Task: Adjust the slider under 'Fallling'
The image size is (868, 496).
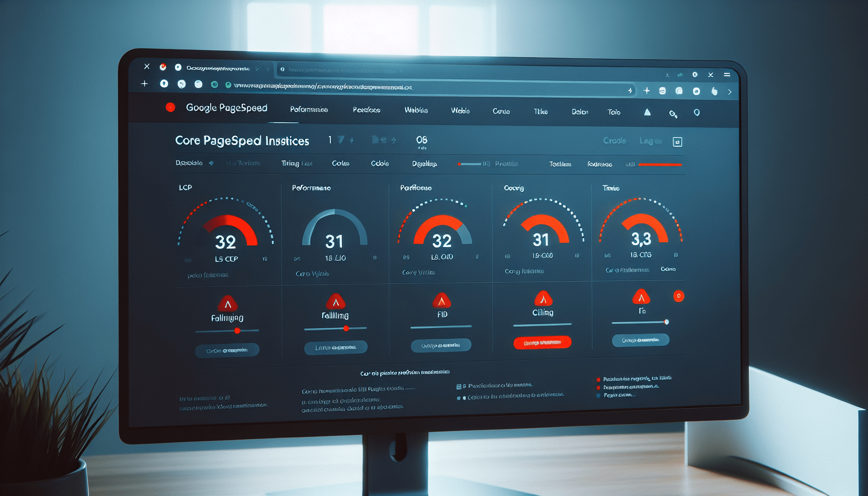Action: pos(335,328)
